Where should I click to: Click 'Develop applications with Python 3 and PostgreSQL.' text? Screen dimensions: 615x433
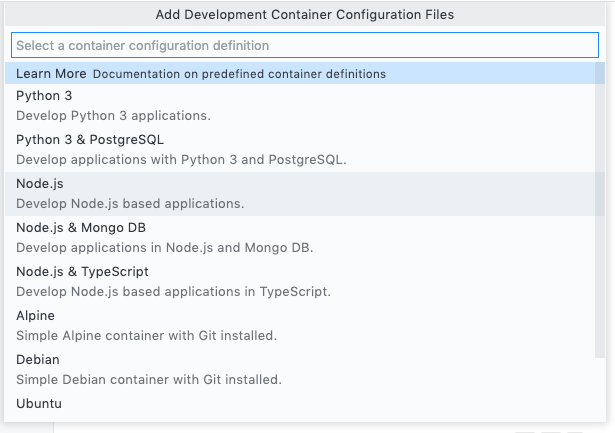[x=181, y=160]
